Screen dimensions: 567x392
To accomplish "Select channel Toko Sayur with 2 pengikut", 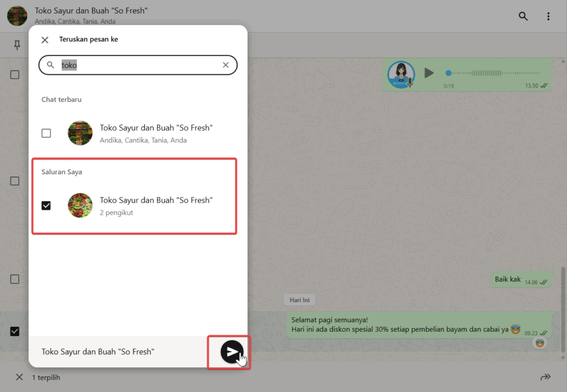I will pyautogui.click(x=156, y=205).
